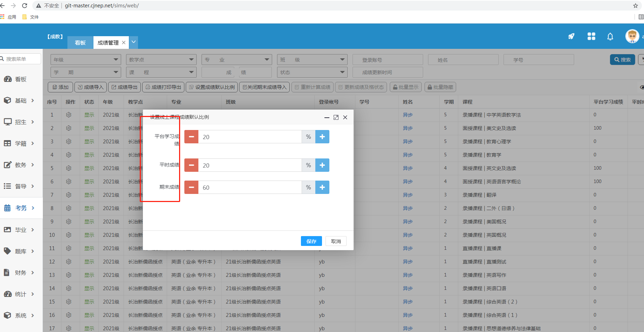The height and width of the screenshot is (332, 644).
Task: Expand the 财务 sidebar menu item
Action: [21, 273]
